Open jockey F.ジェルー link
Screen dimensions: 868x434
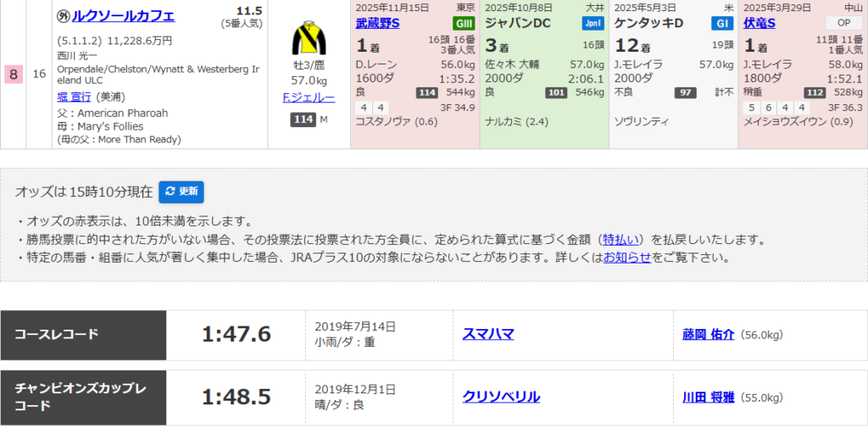(x=309, y=97)
